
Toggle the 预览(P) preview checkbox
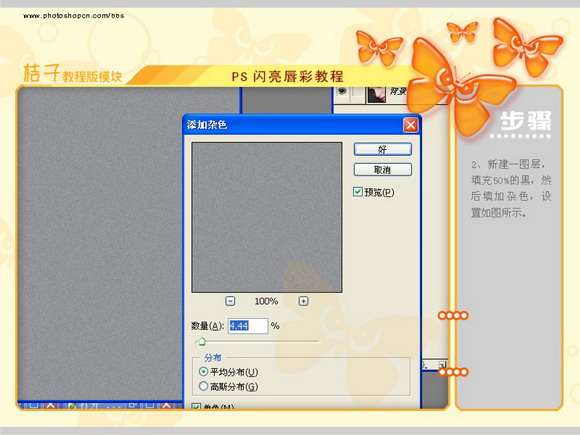pos(357,192)
